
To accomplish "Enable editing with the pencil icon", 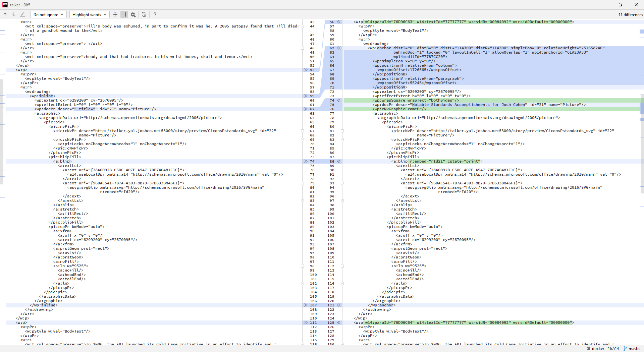I will coord(22,14).
